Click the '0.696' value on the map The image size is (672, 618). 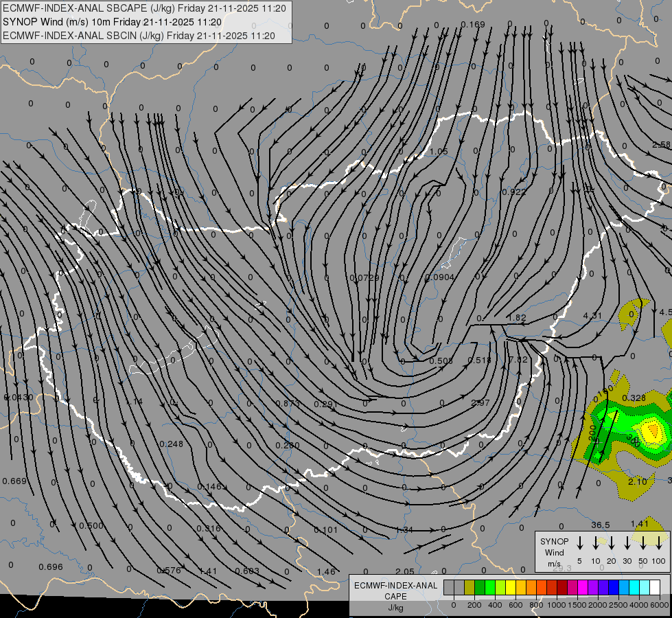[51, 566]
